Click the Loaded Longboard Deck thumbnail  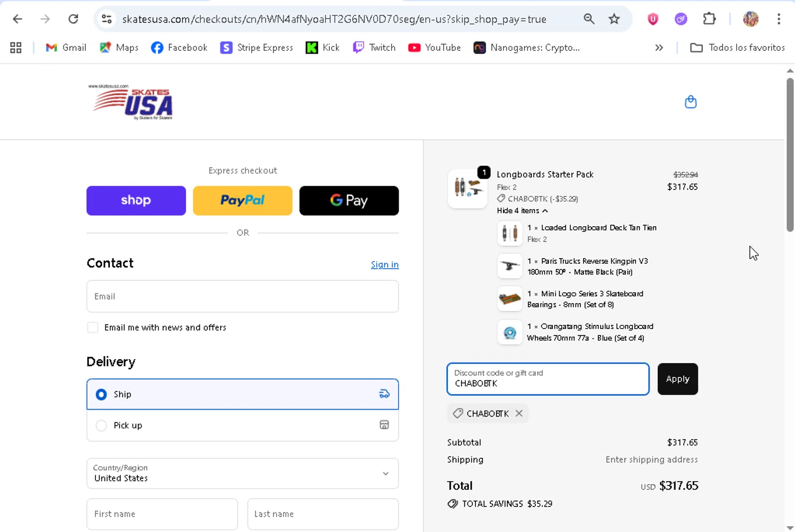(510, 233)
